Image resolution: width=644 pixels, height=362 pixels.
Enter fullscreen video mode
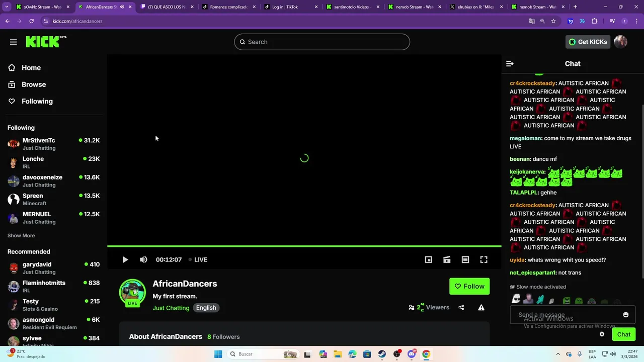click(x=484, y=259)
